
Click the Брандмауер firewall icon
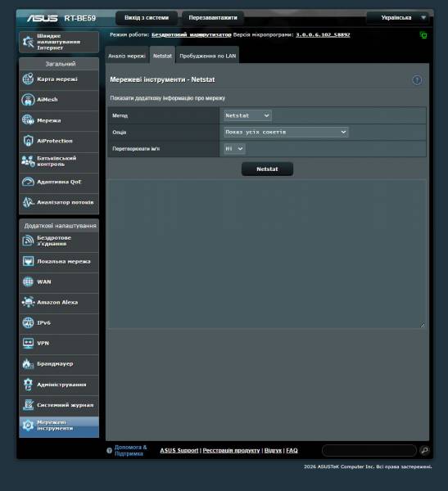(x=28, y=364)
